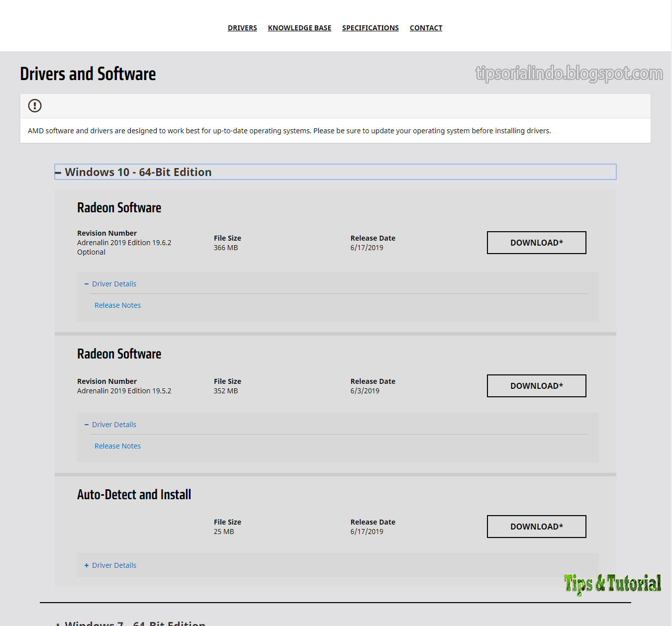672x626 pixels.
Task: Open Release Notes for Adrenalin 19.5.2
Action: click(x=118, y=446)
